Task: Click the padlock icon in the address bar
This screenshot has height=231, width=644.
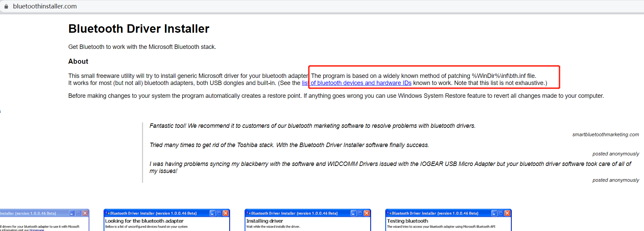Action: (6, 6)
